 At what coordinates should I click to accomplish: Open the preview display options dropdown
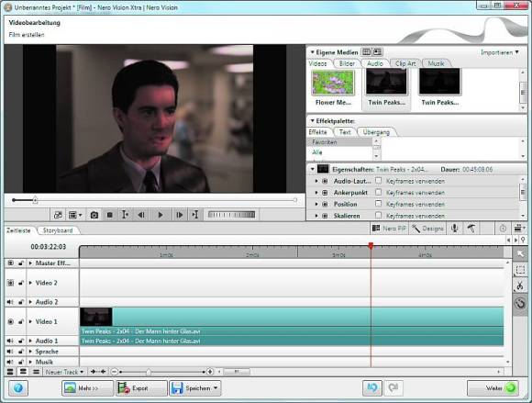(75, 215)
